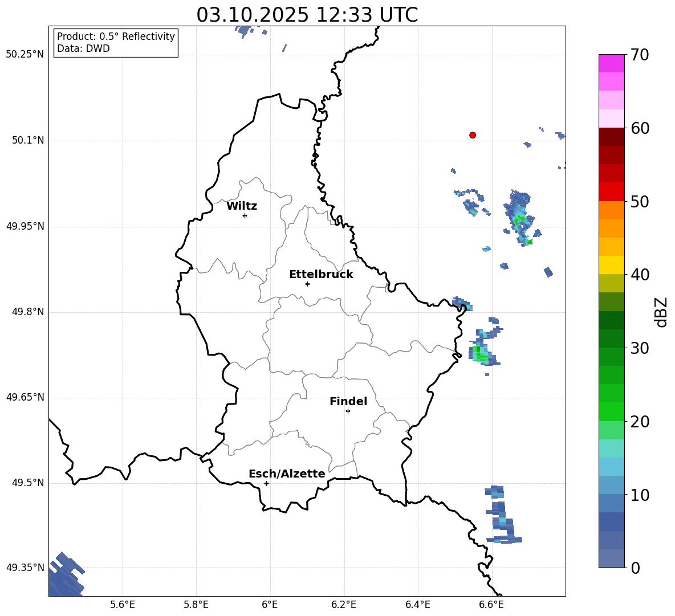Click the 49.5°N latitude label
This screenshot has height=616, width=675.
29,483
